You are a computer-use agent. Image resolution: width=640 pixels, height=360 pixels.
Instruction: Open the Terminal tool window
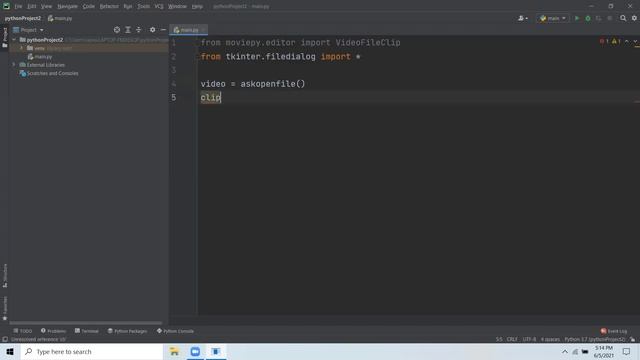click(87, 331)
